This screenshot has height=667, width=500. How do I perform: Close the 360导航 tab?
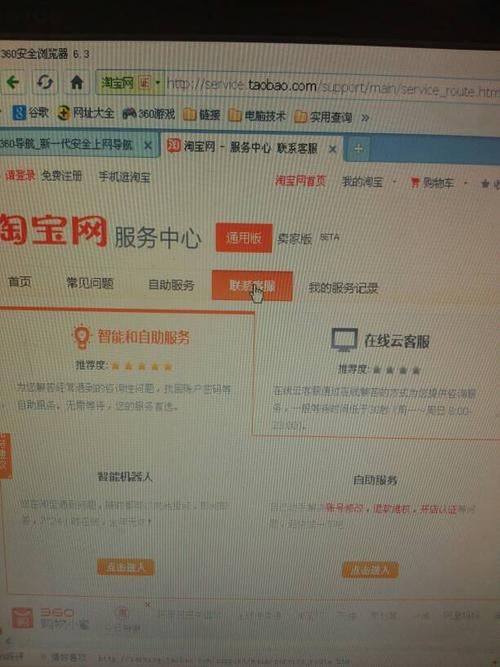[148, 145]
